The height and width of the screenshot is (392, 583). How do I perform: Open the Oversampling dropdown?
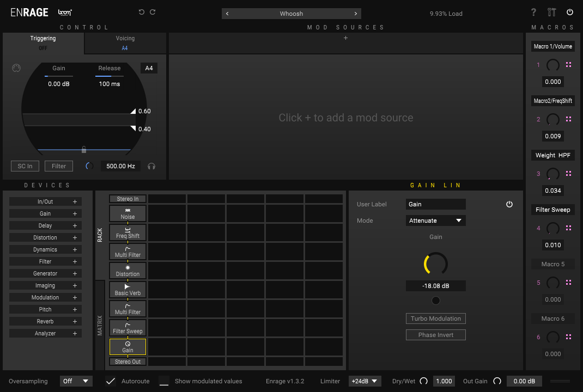(76, 381)
